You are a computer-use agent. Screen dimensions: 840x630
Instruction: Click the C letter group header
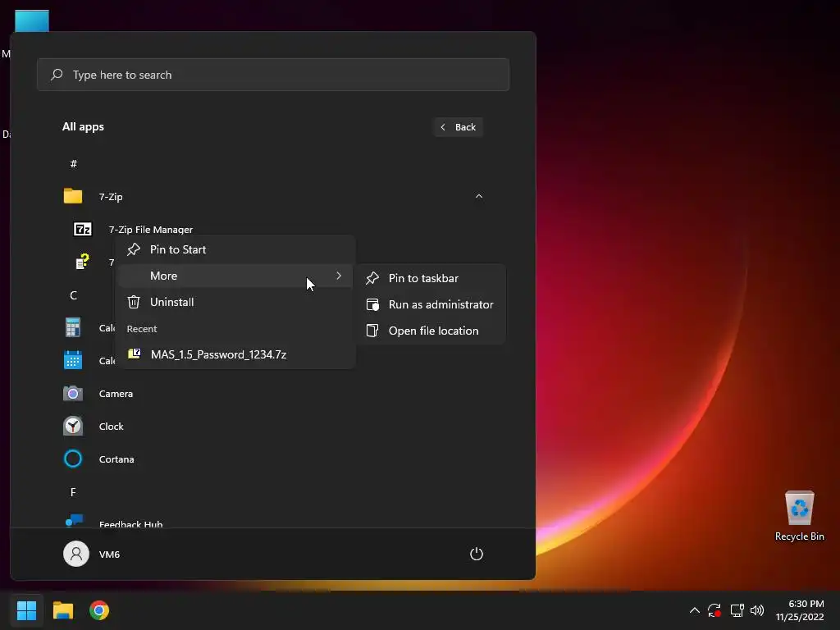pos(73,295)
